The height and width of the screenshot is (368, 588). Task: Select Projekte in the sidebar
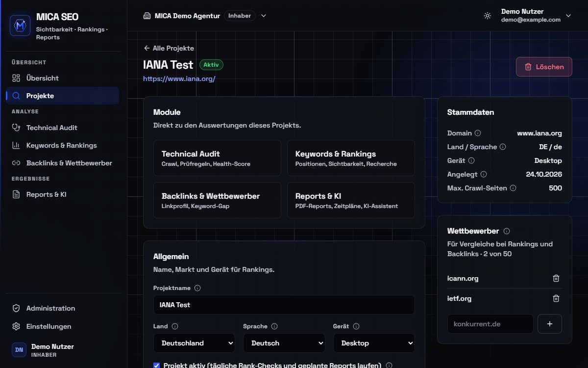(63, 96)
